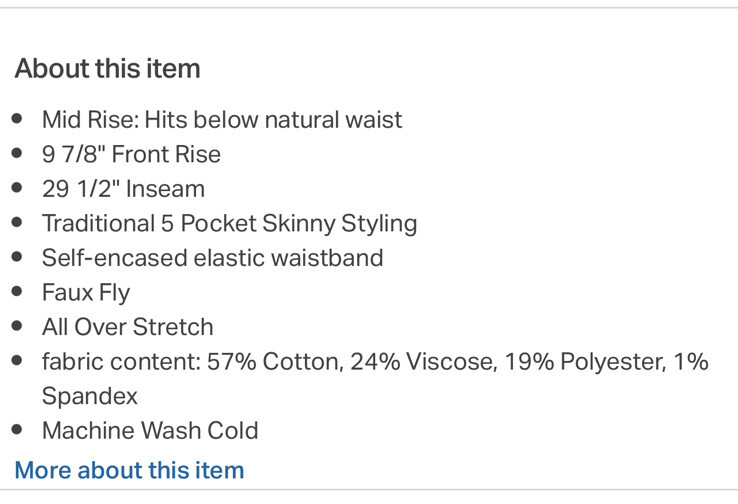Click the bullet beside Mid Rise
Image resolution: width=738 pixels, height=504 pixels.
[18, 119]
